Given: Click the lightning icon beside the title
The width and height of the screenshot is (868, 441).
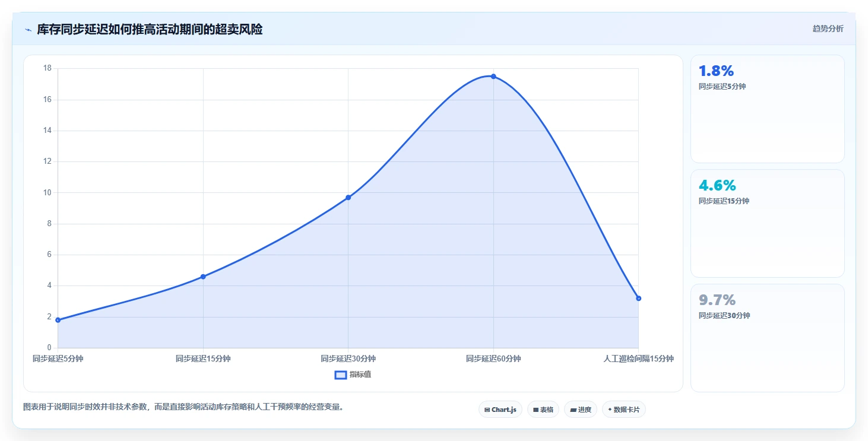Looking at the screenshot, I should (28, 30).
